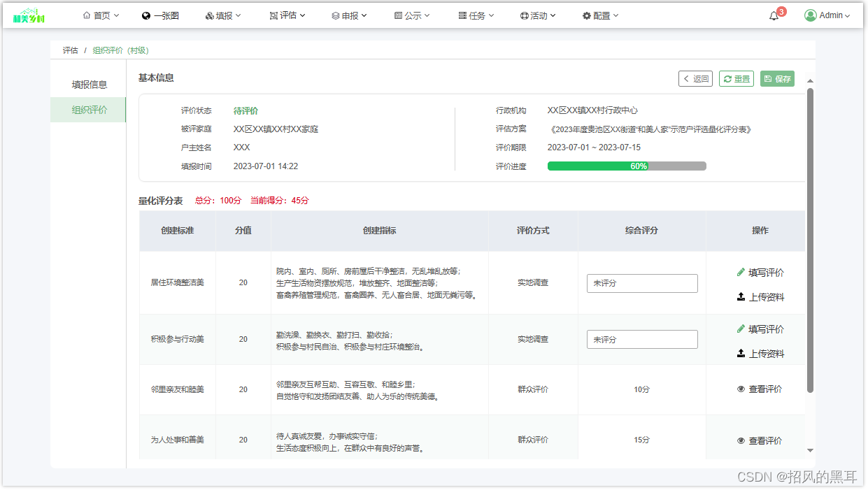This screenshot has width=868, height=490.
Task: Click the 60% 评价进度 progress bar
Action: point(627,166)
